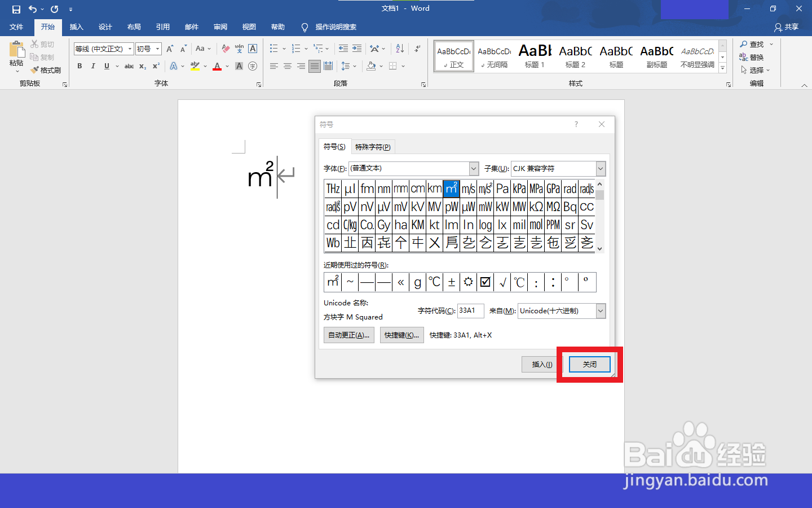Switch to the 审阅 Review ribbon tab
This screenshot has width=812, height=508.
220,27
